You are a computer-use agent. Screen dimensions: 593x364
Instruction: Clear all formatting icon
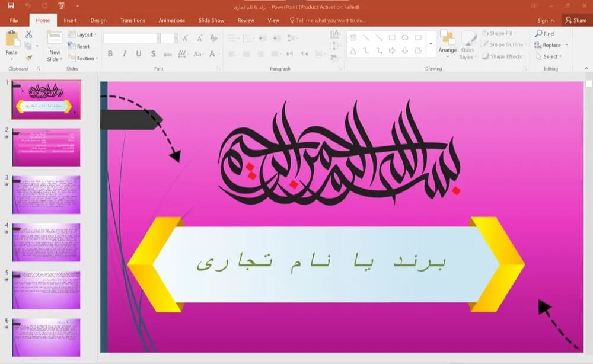pos(213,38)
